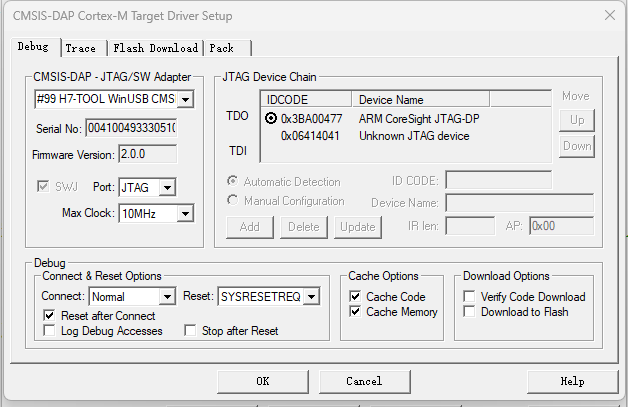Move device Up in chain
This screenshot has width=628, height=407.
[577, 120]
